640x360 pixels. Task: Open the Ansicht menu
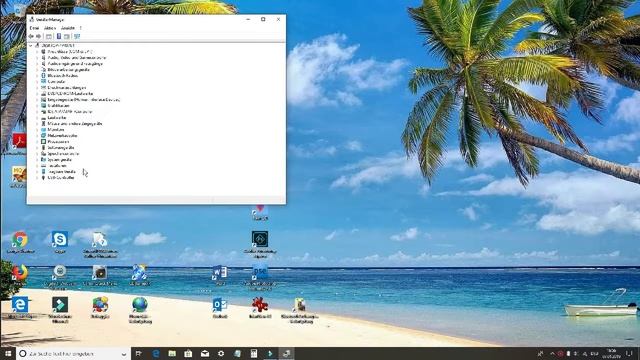pyautogui.click(x=68, y=28)
